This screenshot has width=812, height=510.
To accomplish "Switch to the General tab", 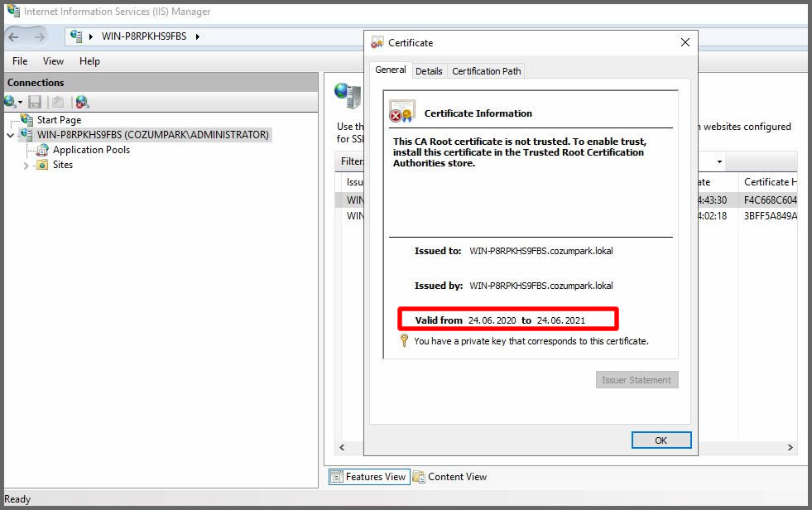I will coord(391,70).
